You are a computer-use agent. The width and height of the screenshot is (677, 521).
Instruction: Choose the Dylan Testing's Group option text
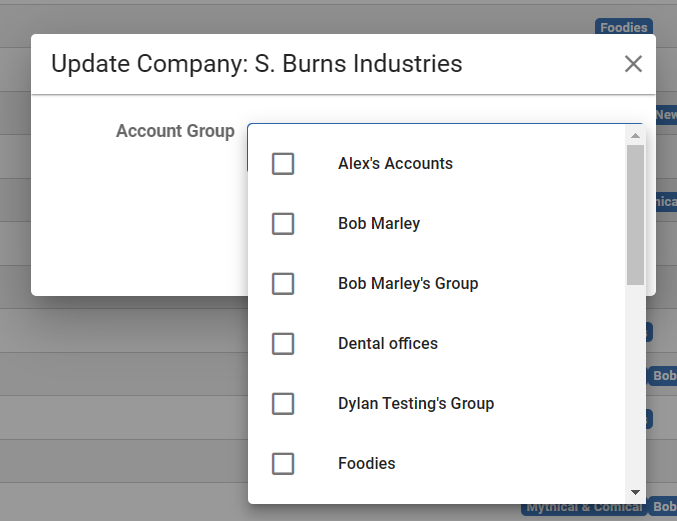tap(416, 404)
